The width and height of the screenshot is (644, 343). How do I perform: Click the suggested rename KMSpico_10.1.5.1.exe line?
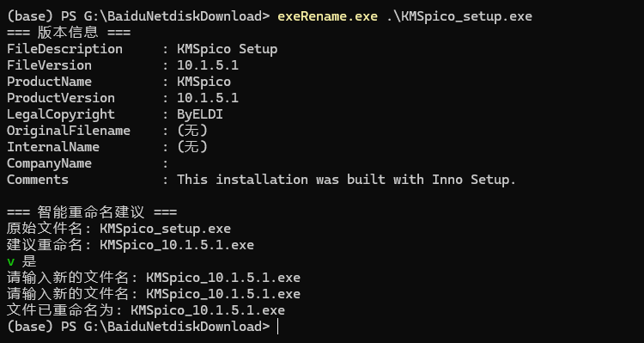coord(131,245)
